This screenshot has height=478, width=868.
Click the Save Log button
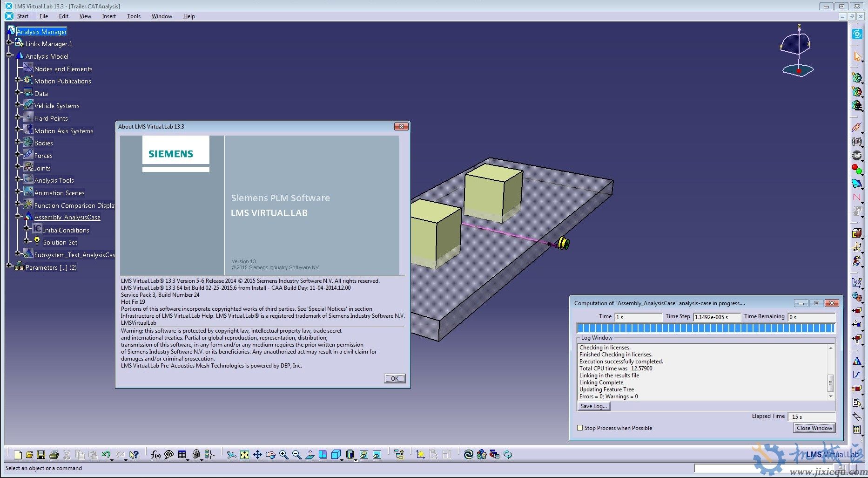tap(593, 406)
